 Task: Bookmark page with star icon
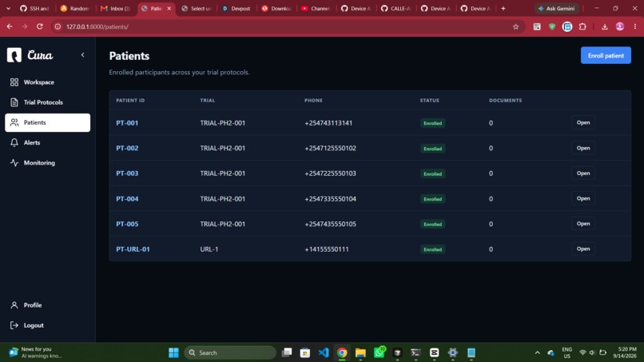(516, 26)
